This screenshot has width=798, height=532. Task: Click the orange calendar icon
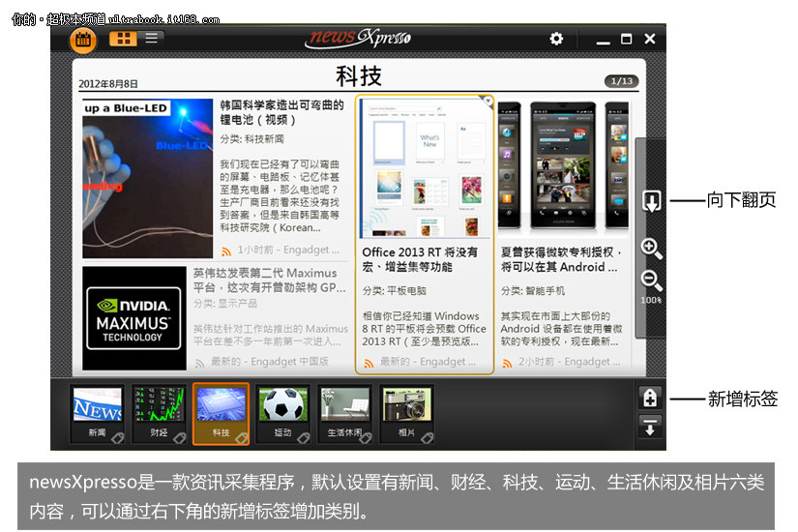pos(82,40)
